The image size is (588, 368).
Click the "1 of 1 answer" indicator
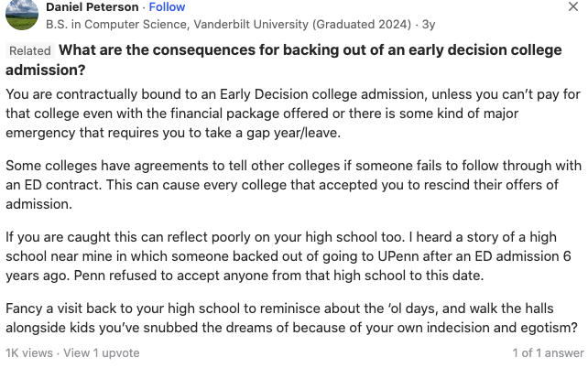coord(548,352)
